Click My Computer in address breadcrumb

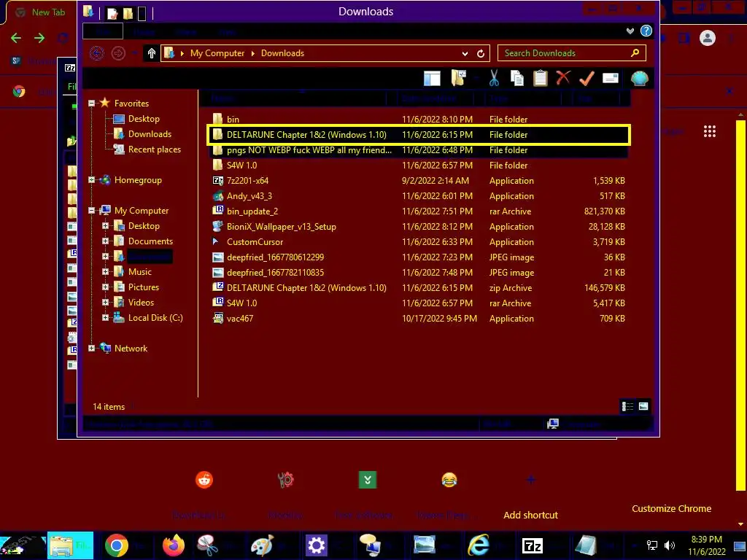217,52
